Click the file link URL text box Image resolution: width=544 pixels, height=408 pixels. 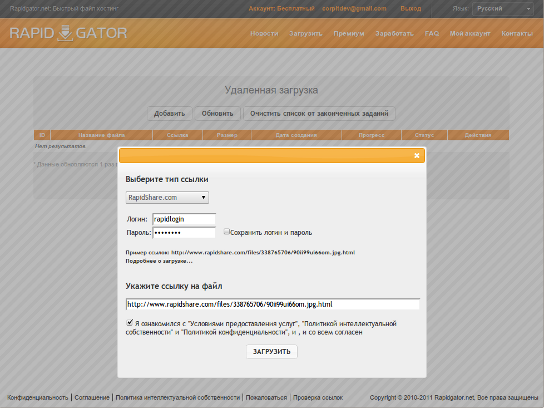coord(273,304)
